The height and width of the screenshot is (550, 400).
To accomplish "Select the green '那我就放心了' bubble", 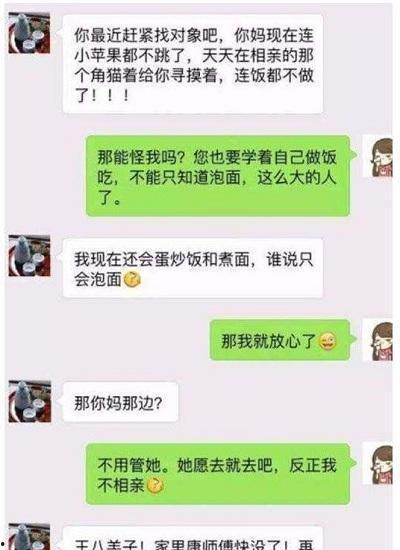I will pos(280,340).
